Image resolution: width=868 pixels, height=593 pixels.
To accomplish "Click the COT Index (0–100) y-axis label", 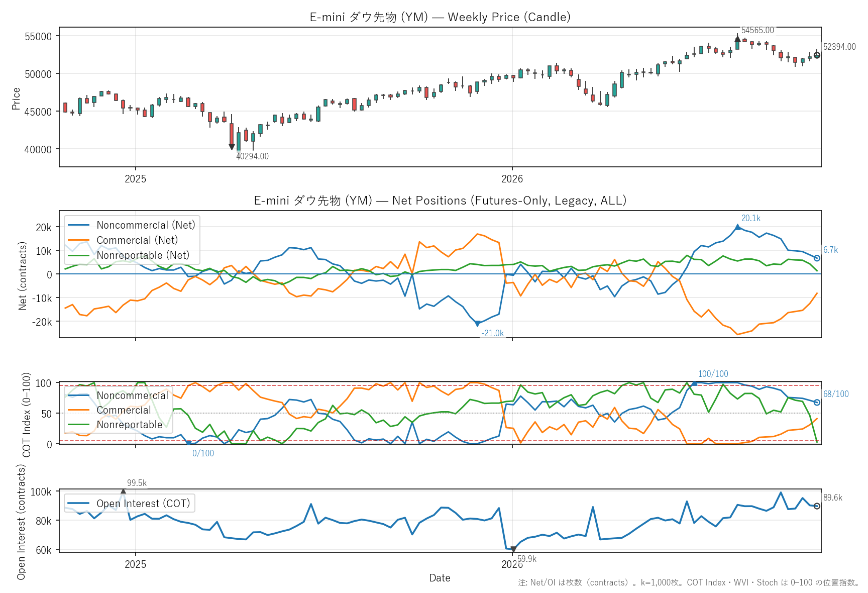I will point(27,415).
